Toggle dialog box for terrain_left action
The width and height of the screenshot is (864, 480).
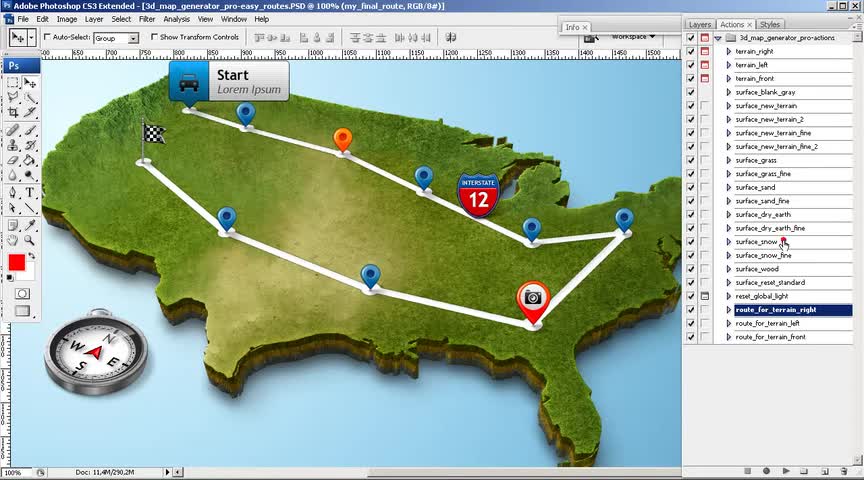click(x=705, y=65)
